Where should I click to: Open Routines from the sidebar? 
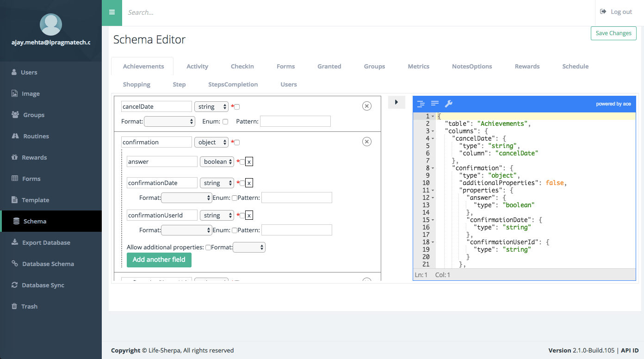pos(51,136)
